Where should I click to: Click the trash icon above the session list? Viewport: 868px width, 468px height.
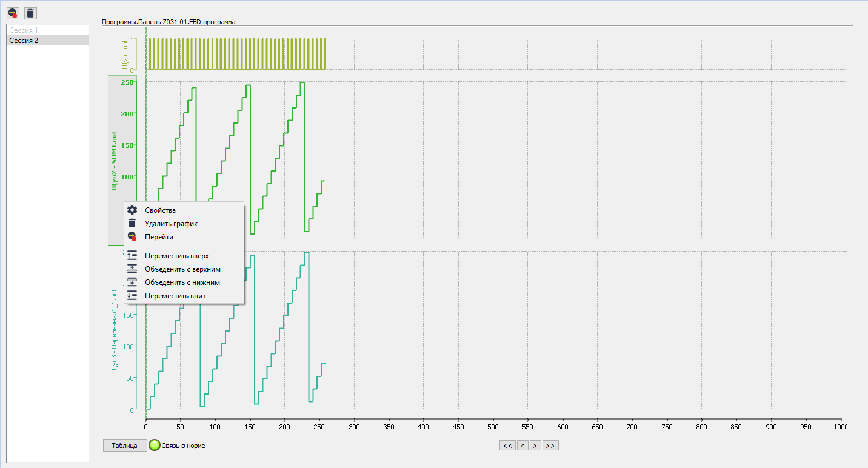(31, 13)
